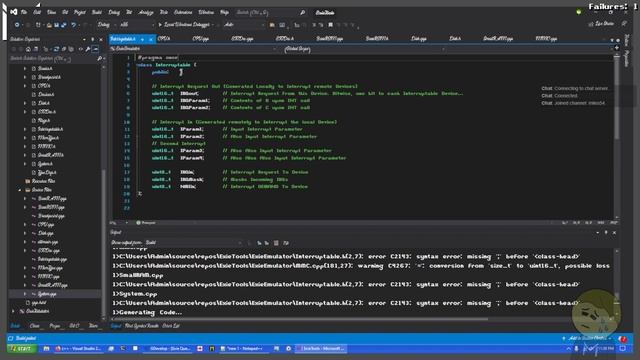Click the notifications bell in status bar
This screenshot has height=360, width=640.
tap(623, 338)
